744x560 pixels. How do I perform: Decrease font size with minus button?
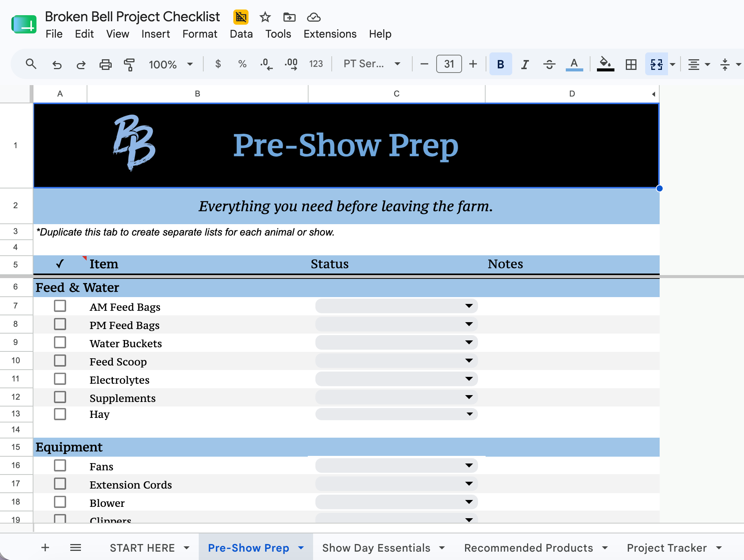click(x=424, y=64)
